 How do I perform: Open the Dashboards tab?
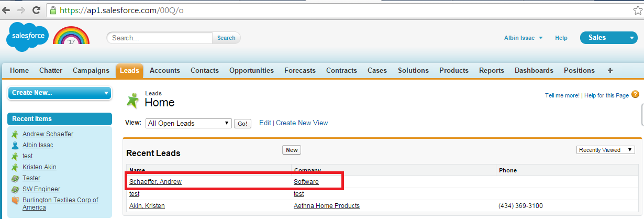[x=534, y=70]
